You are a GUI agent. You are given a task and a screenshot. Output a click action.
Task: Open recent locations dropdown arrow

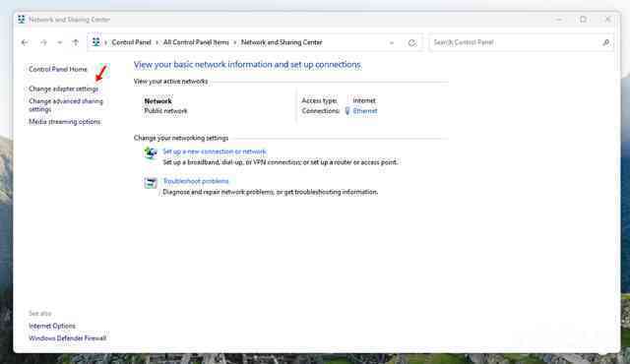[x=59, y=42]
